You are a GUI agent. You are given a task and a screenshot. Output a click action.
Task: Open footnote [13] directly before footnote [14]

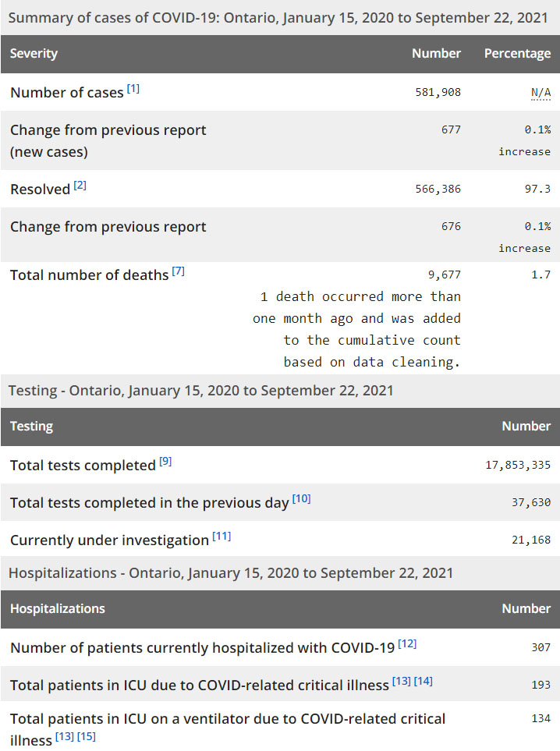coord(402,682)
